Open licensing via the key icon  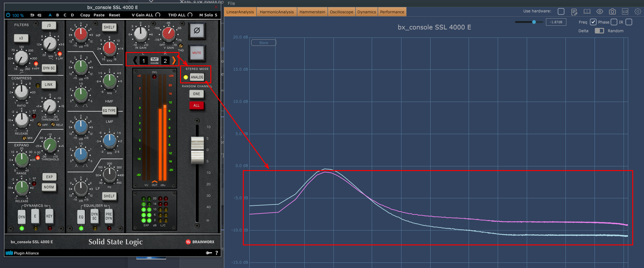coord(209,253)
